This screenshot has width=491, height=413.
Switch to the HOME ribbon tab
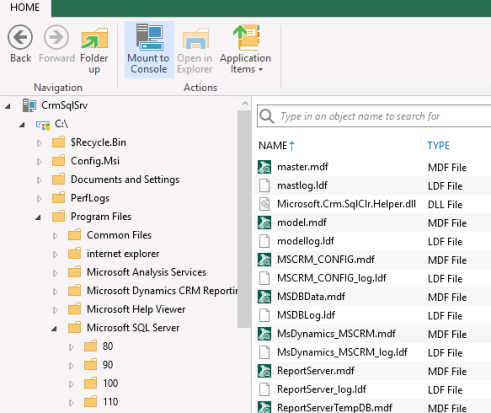[25, 7]
